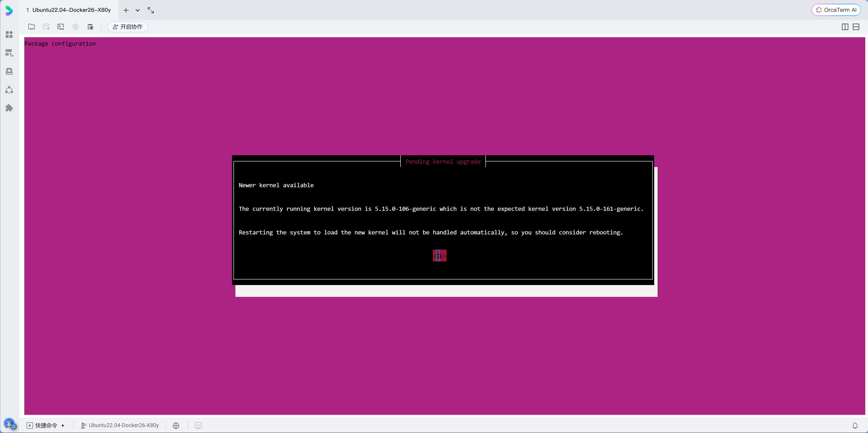Select the Ubuntu22.04-Docker26-X80y tab
The height and width of the screenshot is (433, 868).
(69, 10)
